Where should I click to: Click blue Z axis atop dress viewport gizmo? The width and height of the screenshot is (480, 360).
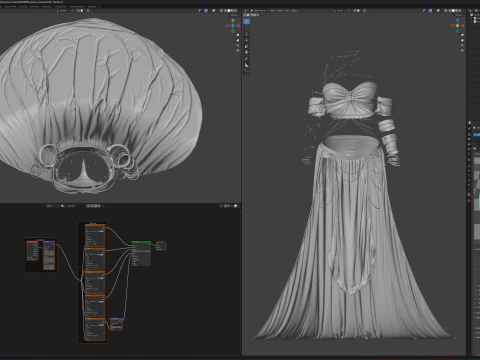tap(458, 21)
